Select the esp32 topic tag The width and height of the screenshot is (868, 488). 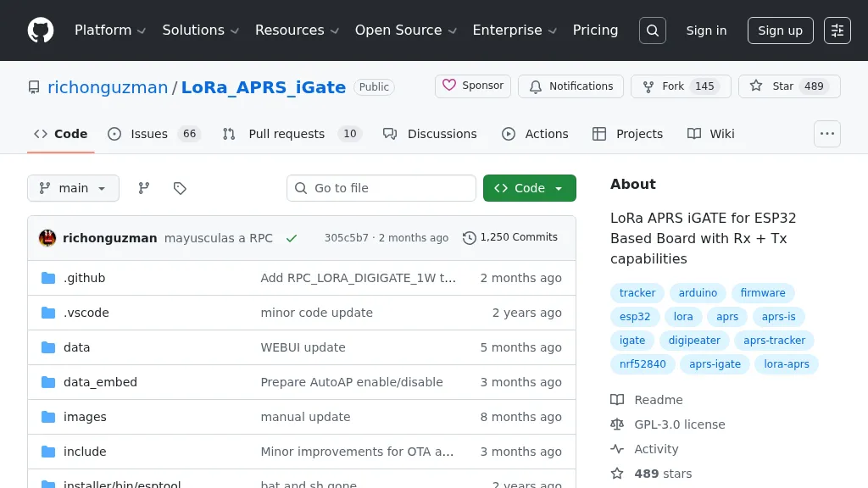635,317
